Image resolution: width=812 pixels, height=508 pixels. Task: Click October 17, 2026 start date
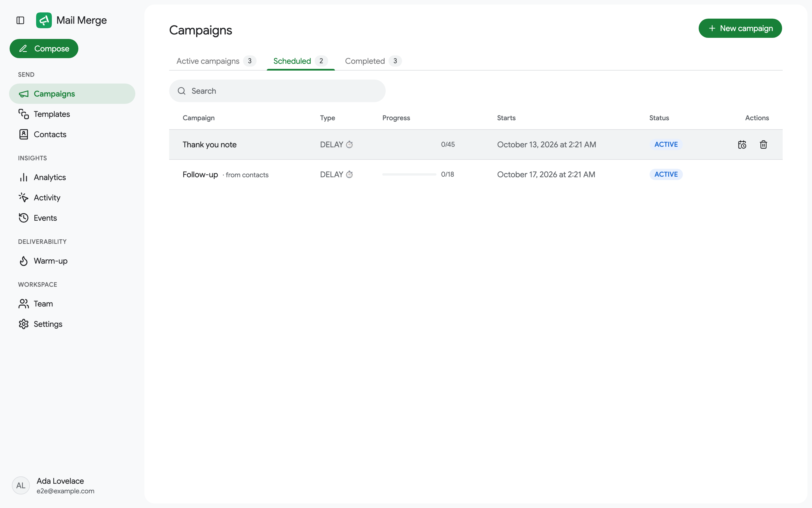click(546, 174)
